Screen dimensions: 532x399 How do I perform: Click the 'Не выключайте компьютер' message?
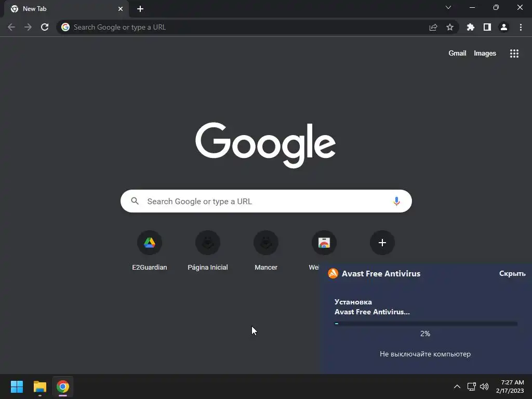425,354
